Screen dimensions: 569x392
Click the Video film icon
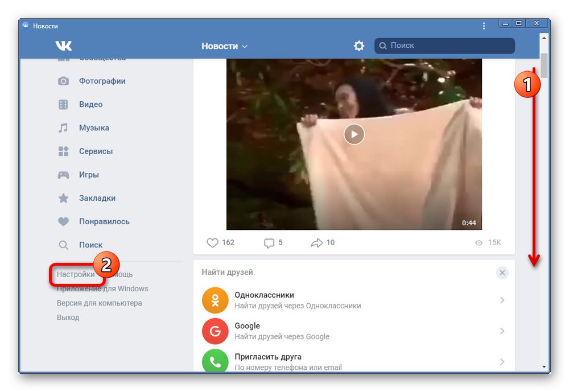[63, 105]
